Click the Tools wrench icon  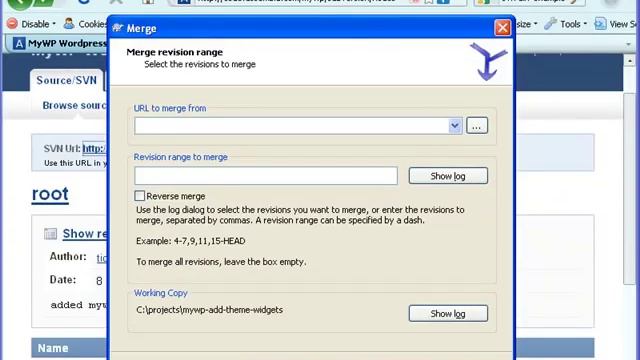tap(550, 24)
